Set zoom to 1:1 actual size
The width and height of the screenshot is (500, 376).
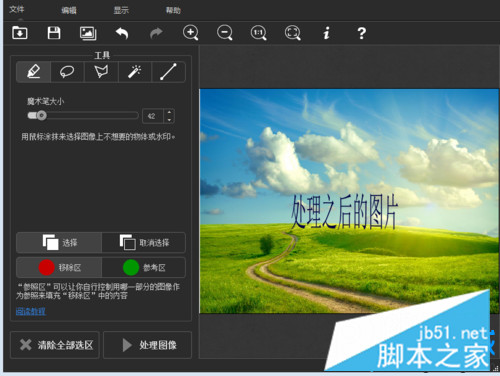(259, 33)
